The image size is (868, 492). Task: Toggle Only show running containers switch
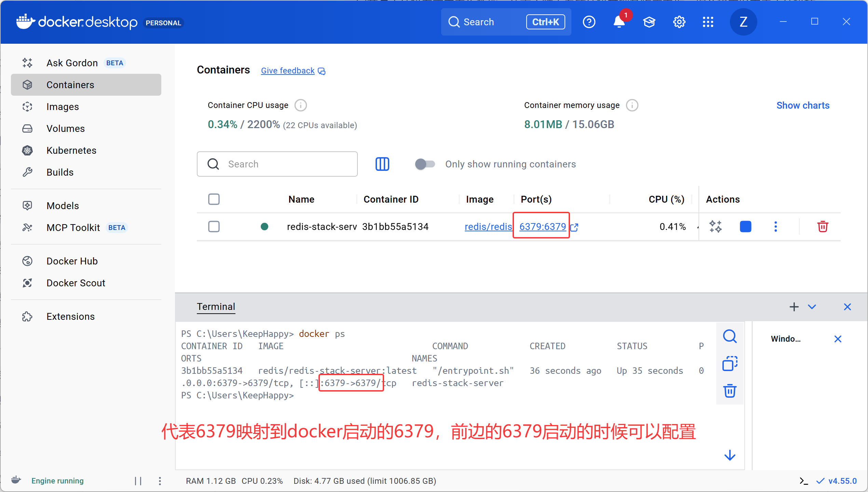tap(425, 164)
